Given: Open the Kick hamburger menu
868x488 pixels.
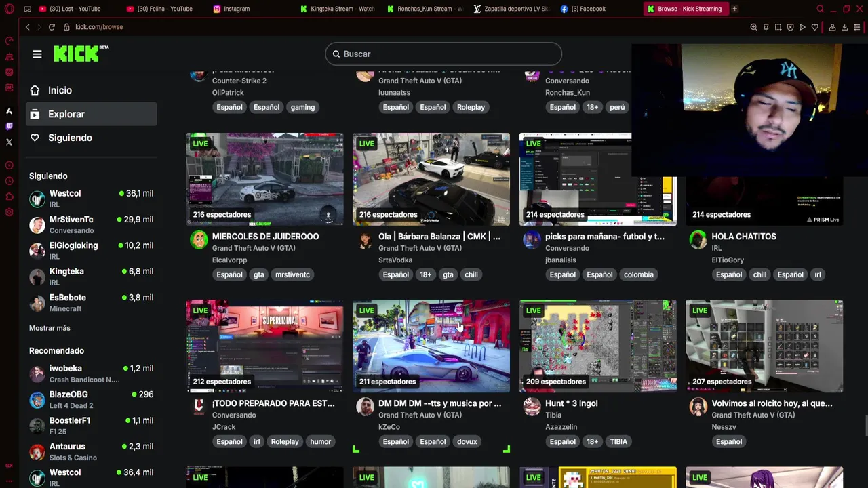Looking at the screenshot, I should (37, 54).
